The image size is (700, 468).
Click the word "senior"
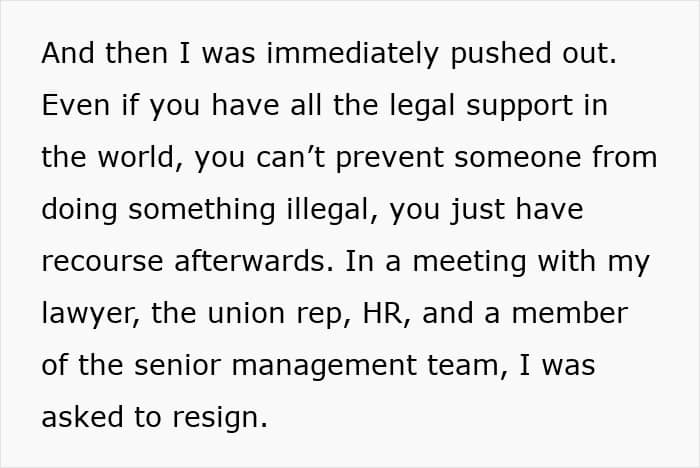tap(177, 365)
